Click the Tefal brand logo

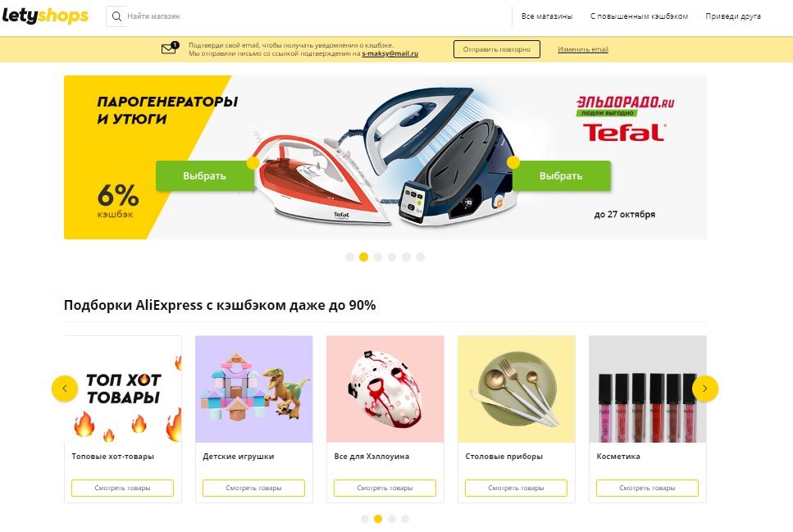624,132
